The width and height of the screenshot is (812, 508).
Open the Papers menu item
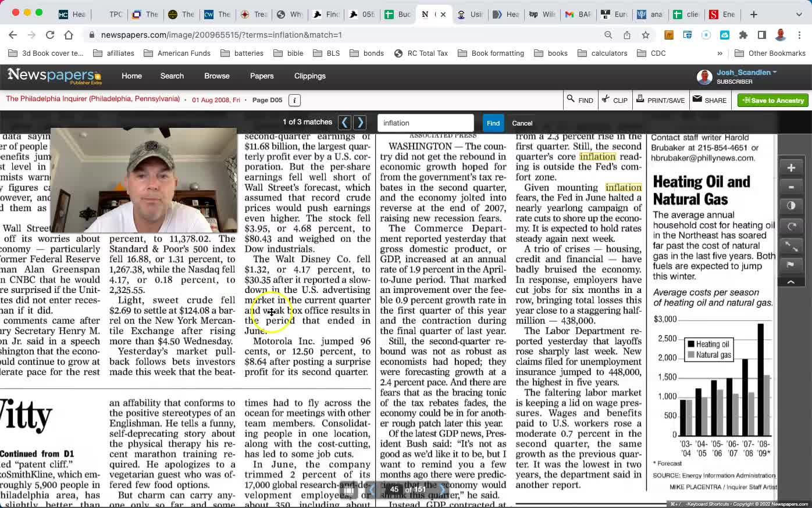click(262, 76)
